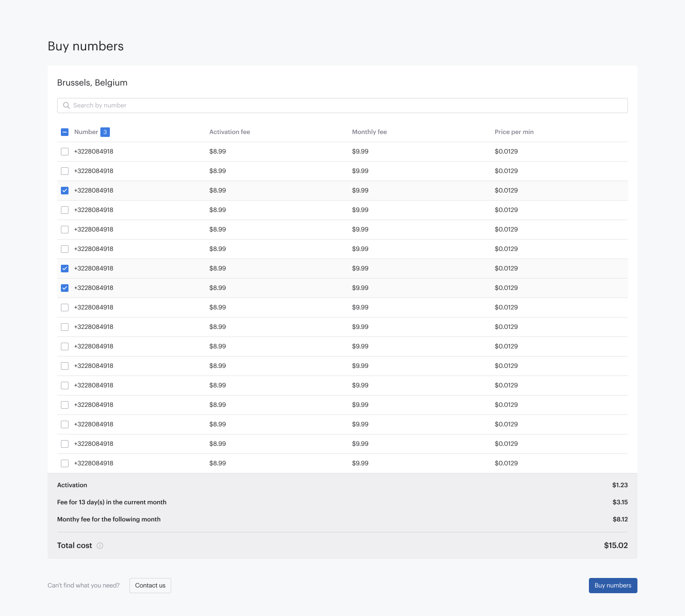Check the second row's number checkbox
The height and width of the screenshot is (616, 685).
[65, 171]
